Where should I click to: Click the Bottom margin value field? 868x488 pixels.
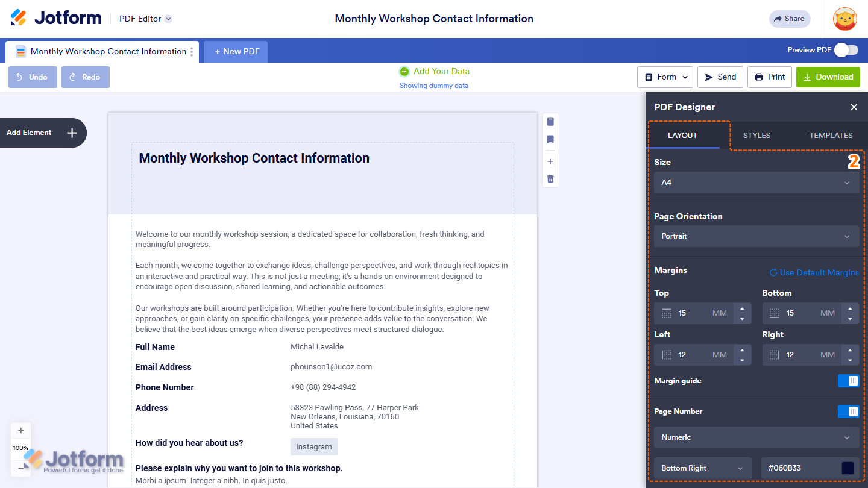coord(802,313)
